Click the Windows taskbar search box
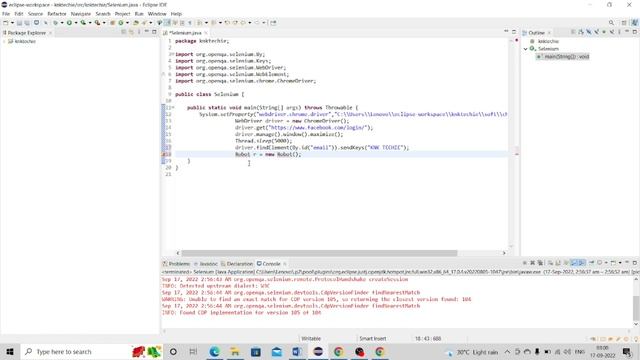The image size is (640, 360). pos(91,351)
